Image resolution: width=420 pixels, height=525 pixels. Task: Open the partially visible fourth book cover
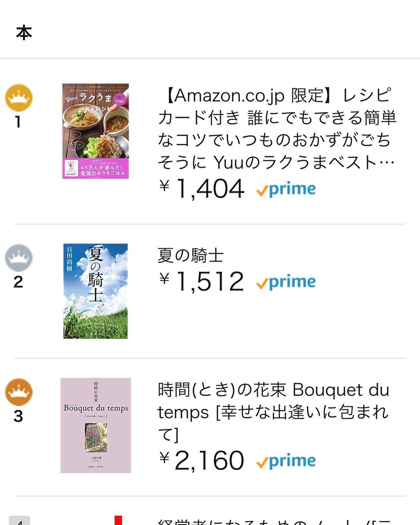coord(118,520)
